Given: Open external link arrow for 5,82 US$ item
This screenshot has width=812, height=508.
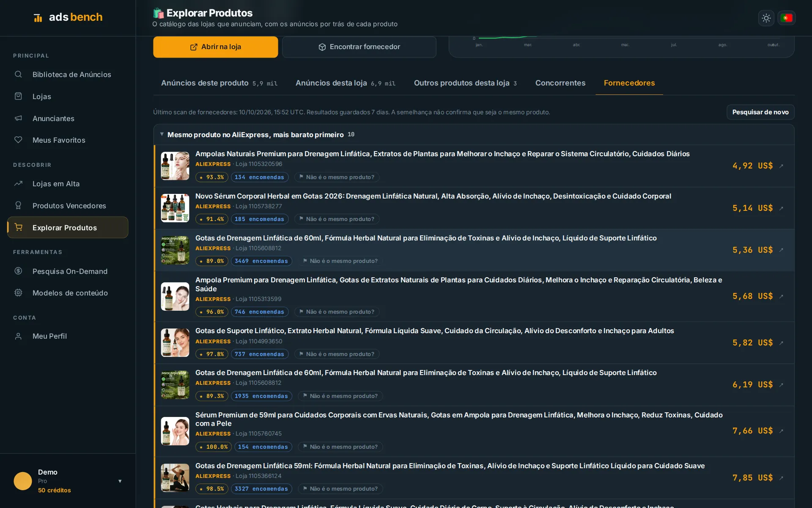Looking at the screenshot, I should 781,343.
